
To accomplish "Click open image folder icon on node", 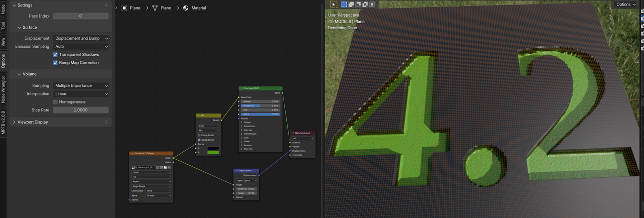I will (x=165, y=167).
